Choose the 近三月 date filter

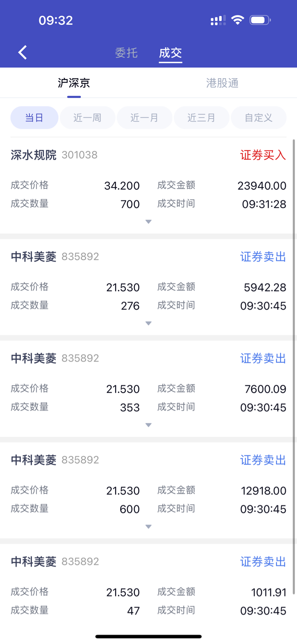pyautogui.click(x=201, y=118)
